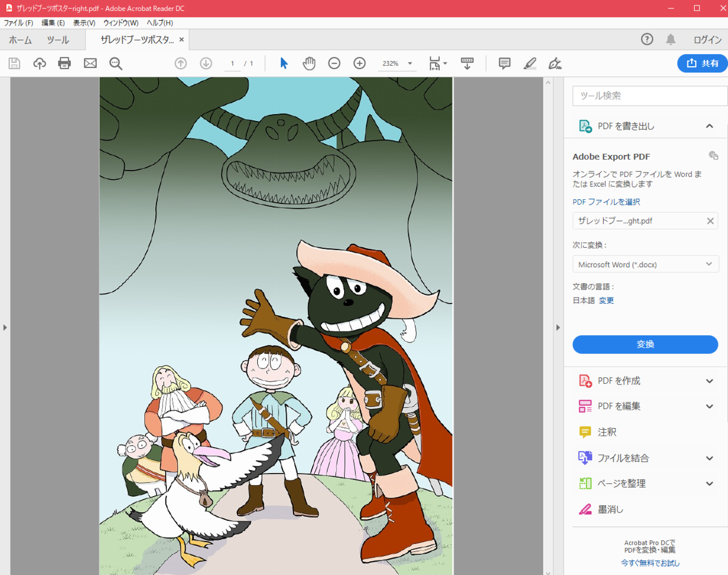The height and width of the screenshot is (575, 728).
Task: Open the sign document pen tool
Action: click(x=554, y=63)
